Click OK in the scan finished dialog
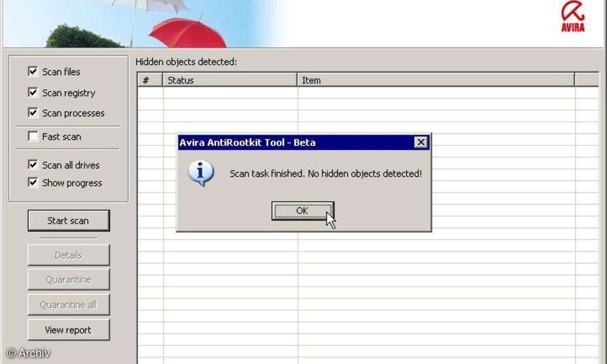607x364 pixels. pyautogui.click(x=302, y=211)
